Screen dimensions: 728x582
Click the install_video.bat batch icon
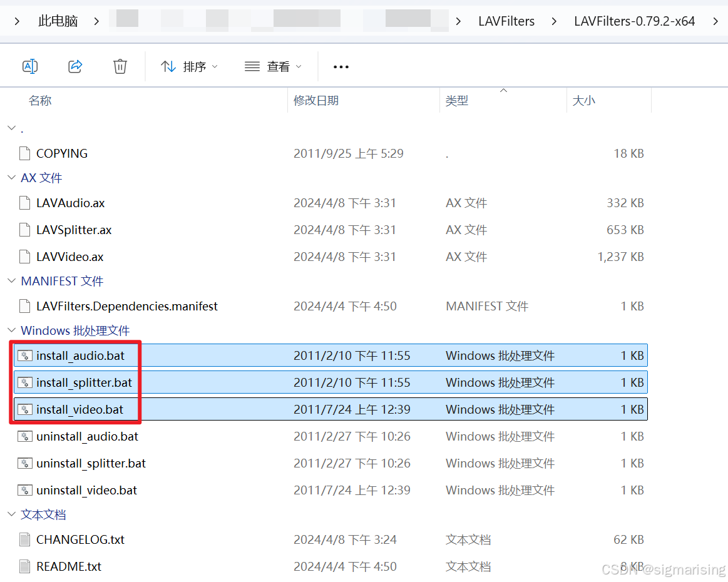point(24,409)
